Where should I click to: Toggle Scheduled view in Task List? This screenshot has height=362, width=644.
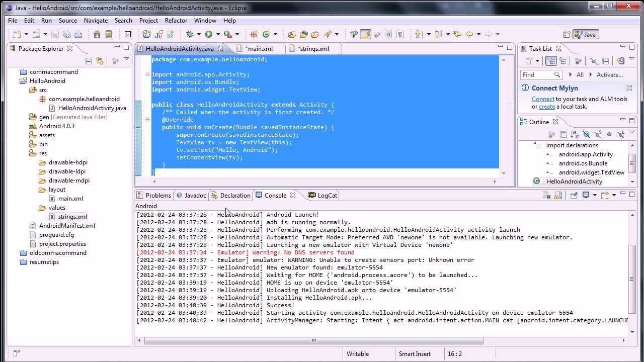563,61
